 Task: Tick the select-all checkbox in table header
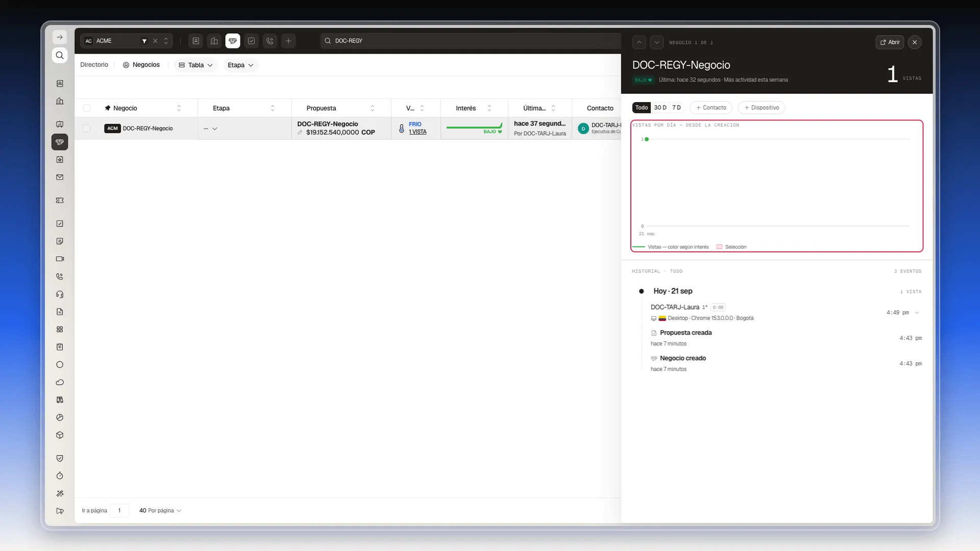tap(87, 108)
